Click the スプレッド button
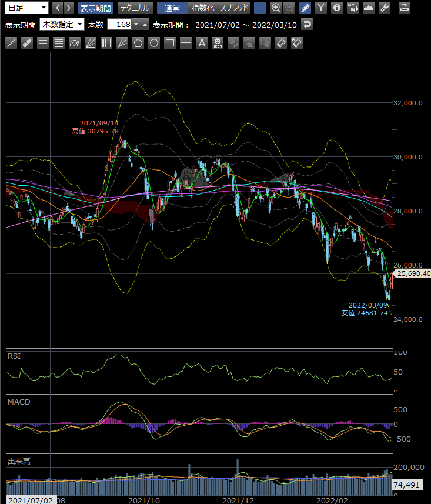Viewport: 431px width, 504px height. pos(235,8)
